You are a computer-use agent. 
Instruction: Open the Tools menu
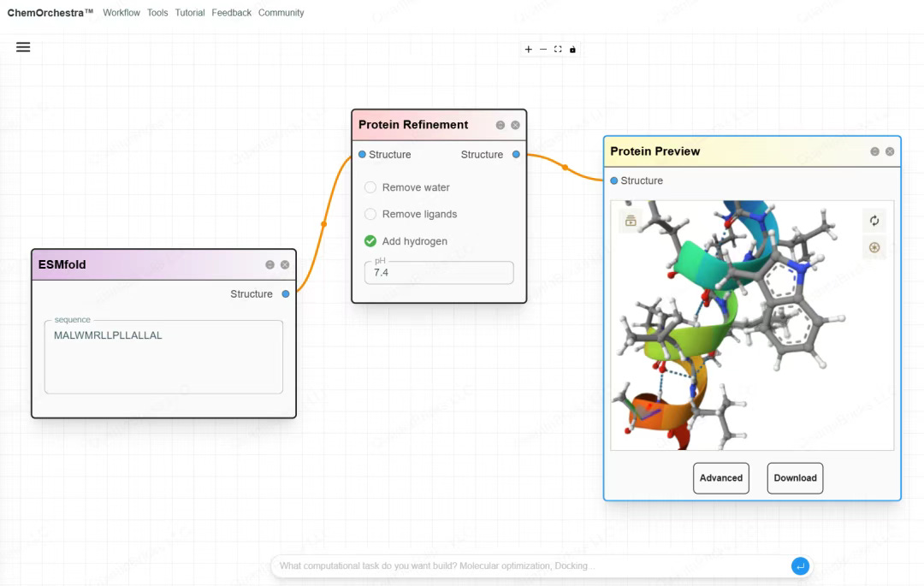tap(157, 12)
